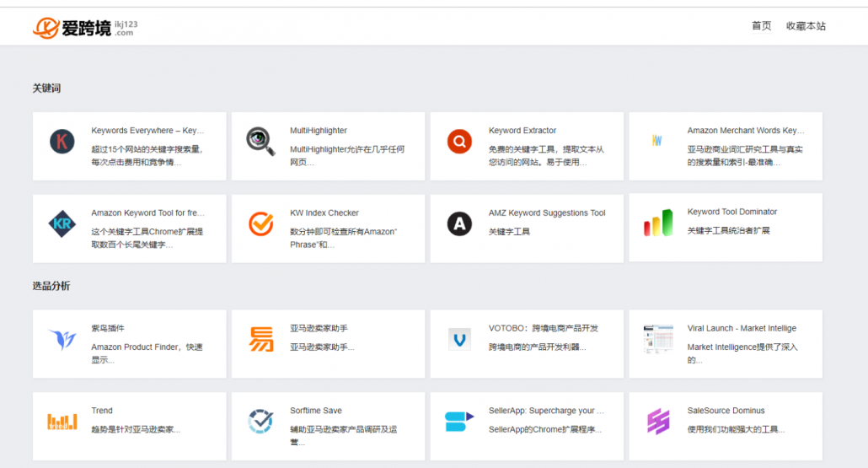Click the 紫鸟插件 bird icon
The width and height of the screenshot is (868, 468).
[62, 340]
